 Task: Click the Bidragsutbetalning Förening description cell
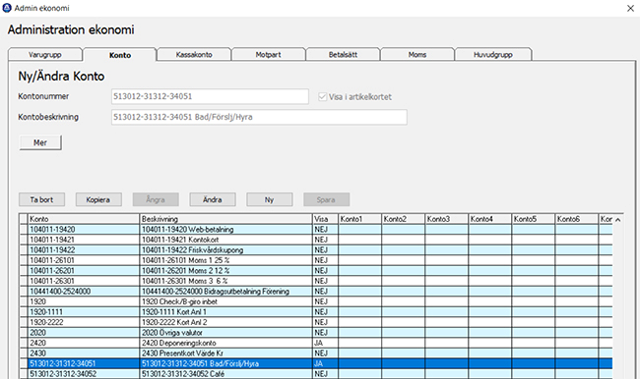click(x=226, y=291)
